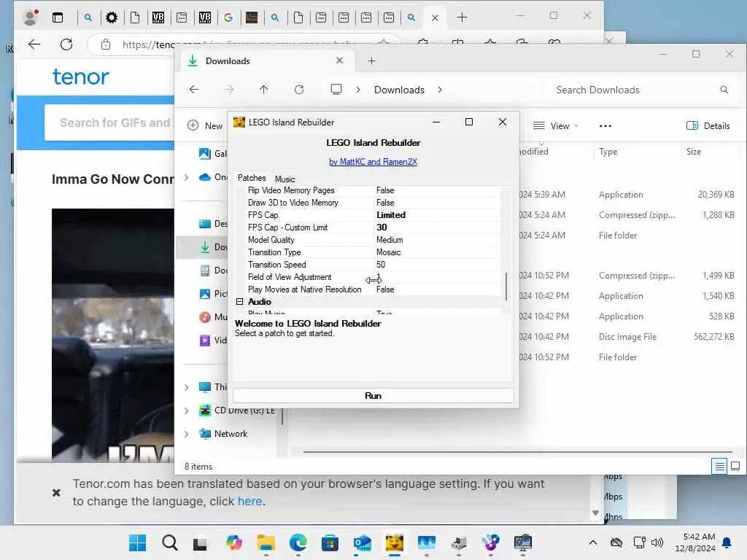Go back in the Edge browser

(34, 44)
